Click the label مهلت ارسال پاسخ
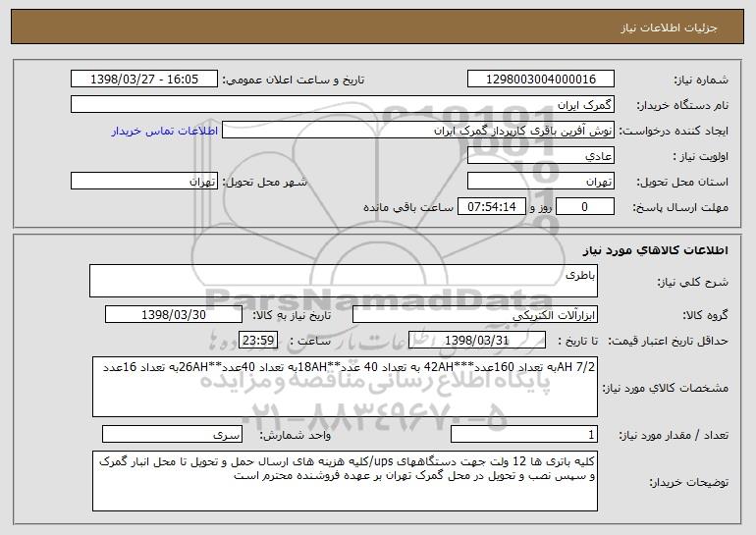Viewport: 756px width, 535px height. tap(680, 207)
